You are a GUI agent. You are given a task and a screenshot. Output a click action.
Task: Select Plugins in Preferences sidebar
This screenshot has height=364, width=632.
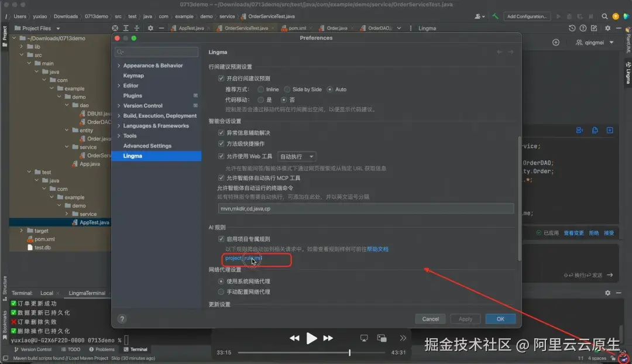pos(133,95)
